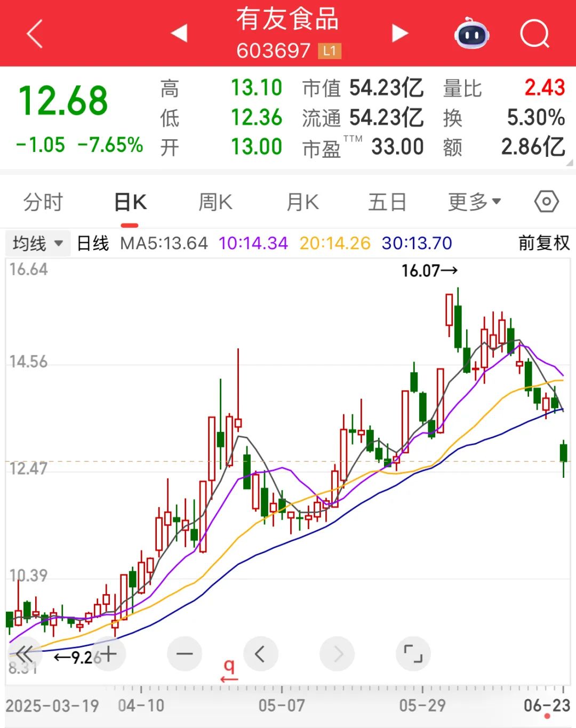Tap the 16.07 high marker on chart
The width and height of the screenshot is (576, 728).
pos(429,270)
